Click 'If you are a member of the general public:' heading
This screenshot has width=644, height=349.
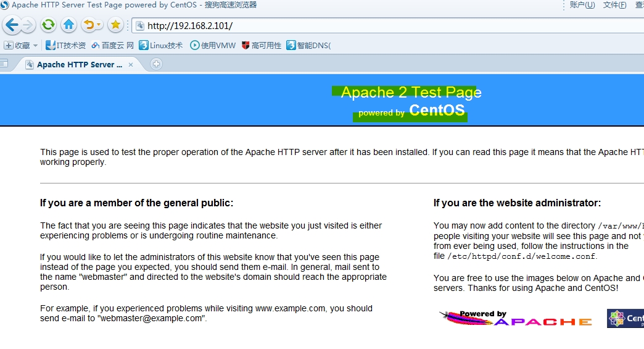(136, 203)
